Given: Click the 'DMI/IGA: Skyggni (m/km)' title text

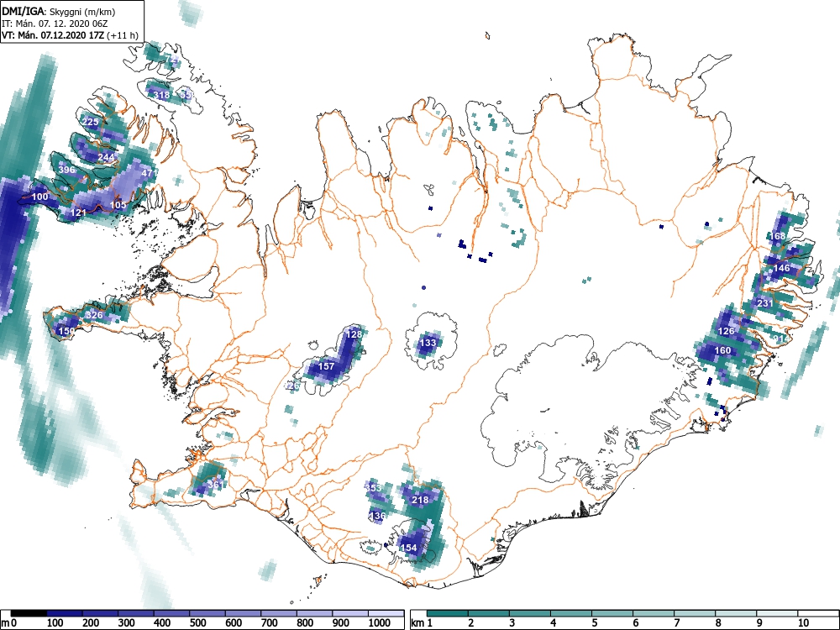Looking at the screenshot, I should (x=59, y=11).
